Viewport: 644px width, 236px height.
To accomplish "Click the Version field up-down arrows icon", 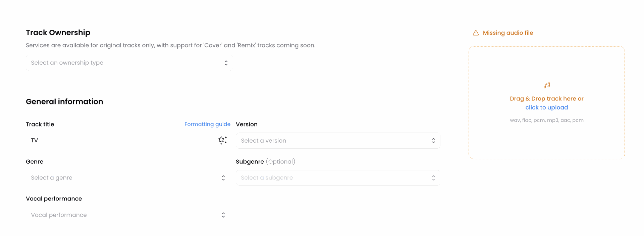I will 433,141.
